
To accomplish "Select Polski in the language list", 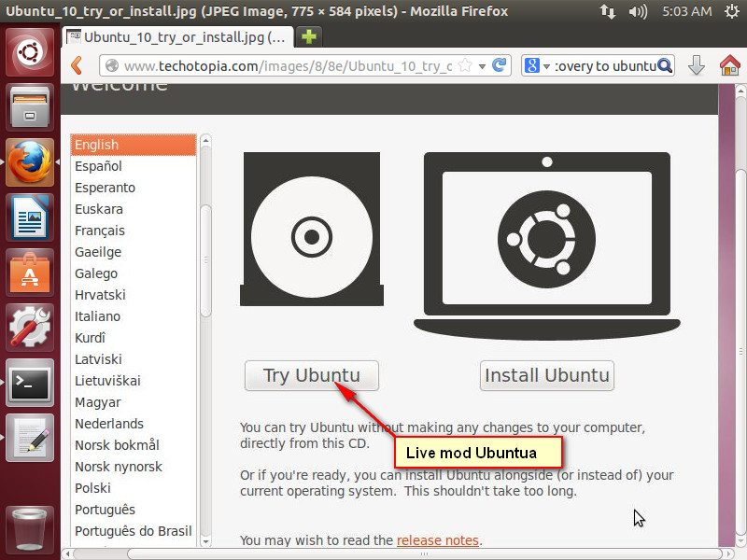I will point(134,488).
